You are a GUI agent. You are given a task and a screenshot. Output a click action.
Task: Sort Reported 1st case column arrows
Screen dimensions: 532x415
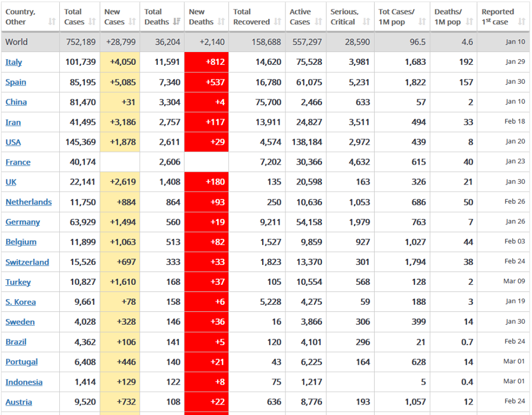tap(521, 22)
